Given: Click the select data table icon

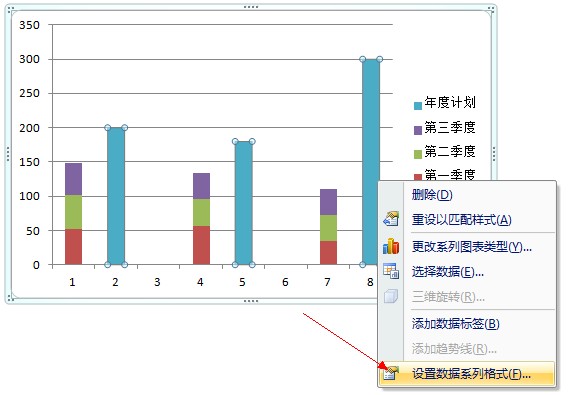Looking at the screenshot, I should click(x=391, y=271).
